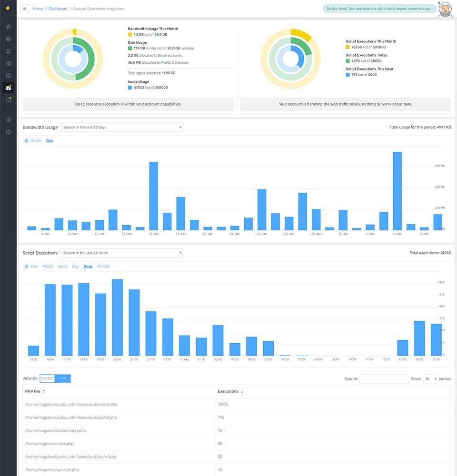This screenshot has width=457, height=476.
Task: Click the info icon near the sidebar bottom
Action: tap(8, 119)
